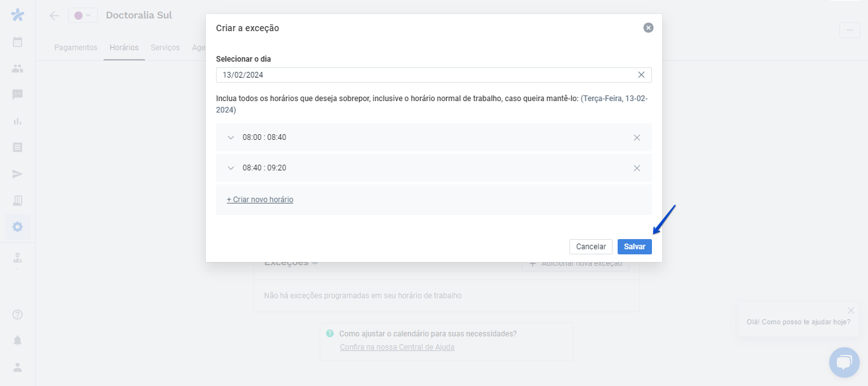
Task: Open the settings gear icon in sidebar
Action: coord(18,226)
